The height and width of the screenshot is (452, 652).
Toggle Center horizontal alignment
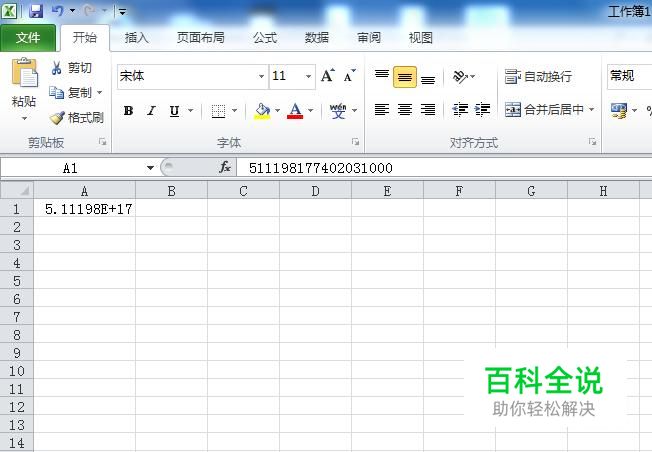point(405,110)
